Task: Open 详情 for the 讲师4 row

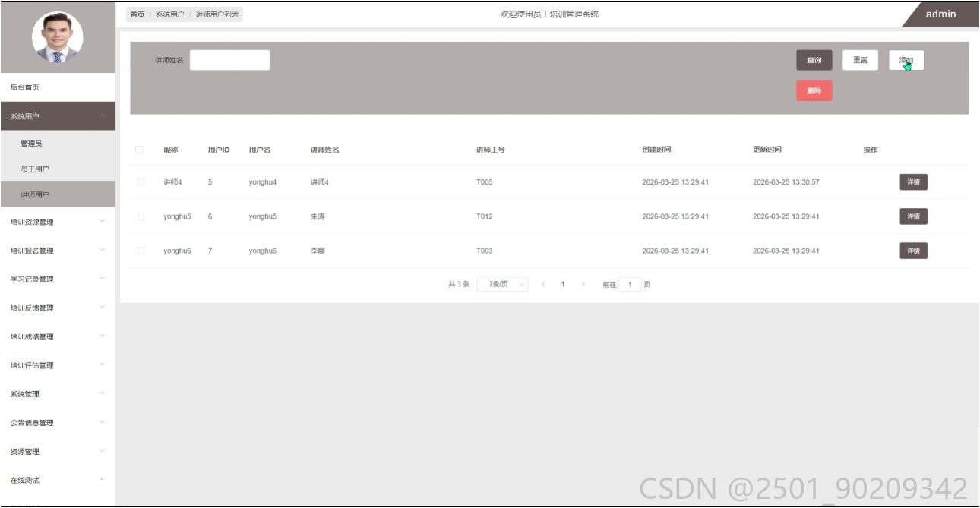Action: click(913, 182)
